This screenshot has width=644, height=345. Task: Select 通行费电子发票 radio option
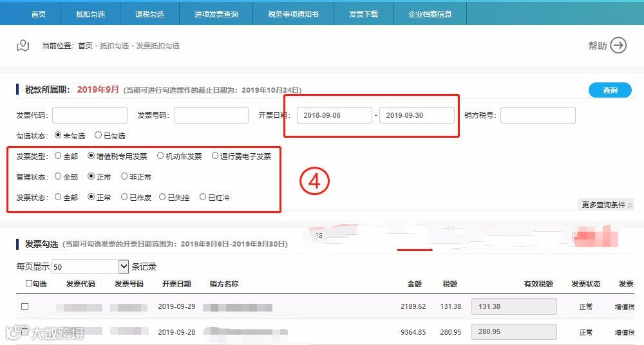click(215, 156)
